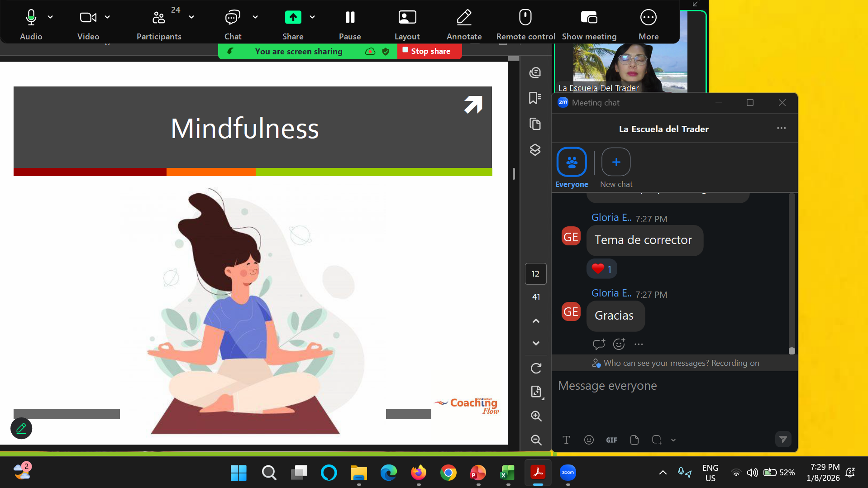The width and height of the screenshot is (868, 488).
Task: Zoom in on the PDF page
Action: pyautogui.click(x=536, y=416)
